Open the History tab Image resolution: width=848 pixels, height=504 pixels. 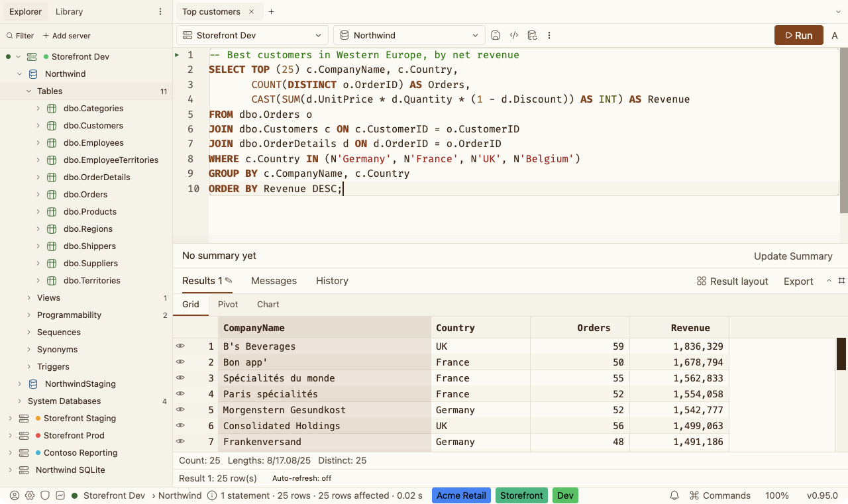click(x=332, y=281)
